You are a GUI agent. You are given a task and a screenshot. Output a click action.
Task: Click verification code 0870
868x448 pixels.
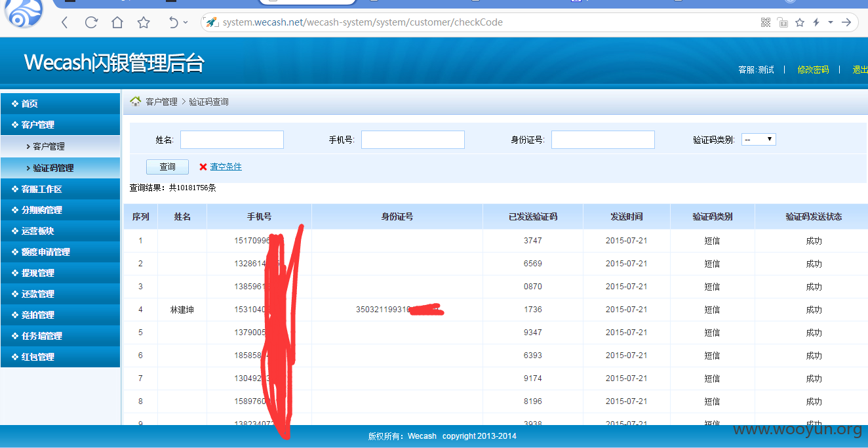click(x=533, y=287)
